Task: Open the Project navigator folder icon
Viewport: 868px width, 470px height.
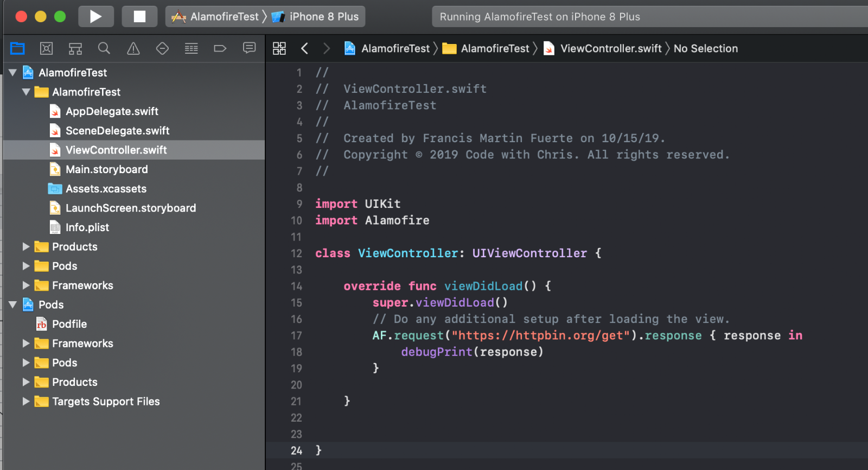Action: (x=18, y=48)
